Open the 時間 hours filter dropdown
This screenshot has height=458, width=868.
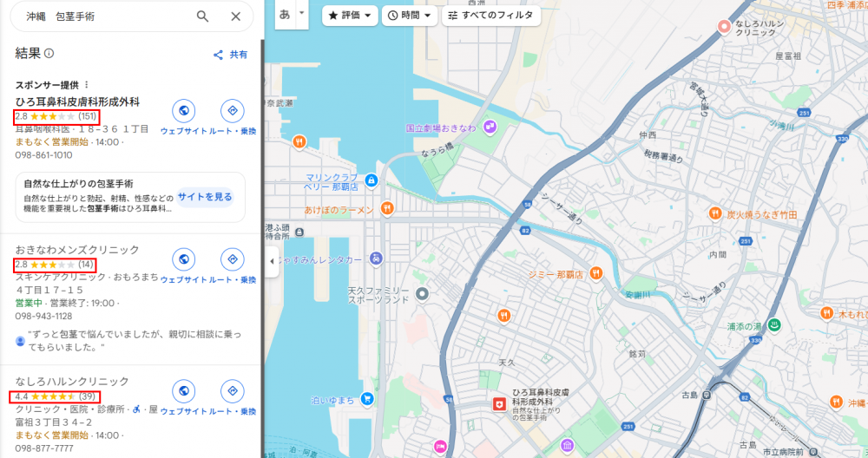(410, 16)
